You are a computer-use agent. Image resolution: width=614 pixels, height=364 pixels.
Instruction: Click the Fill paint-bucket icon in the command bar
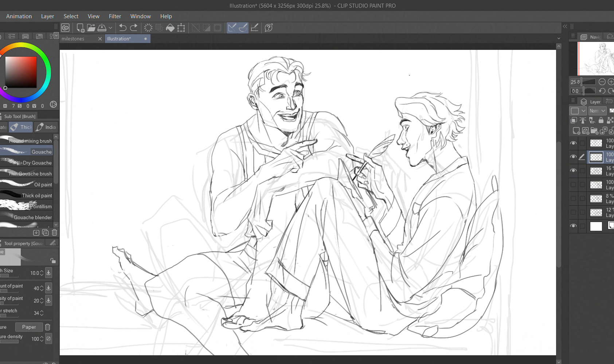170,28
